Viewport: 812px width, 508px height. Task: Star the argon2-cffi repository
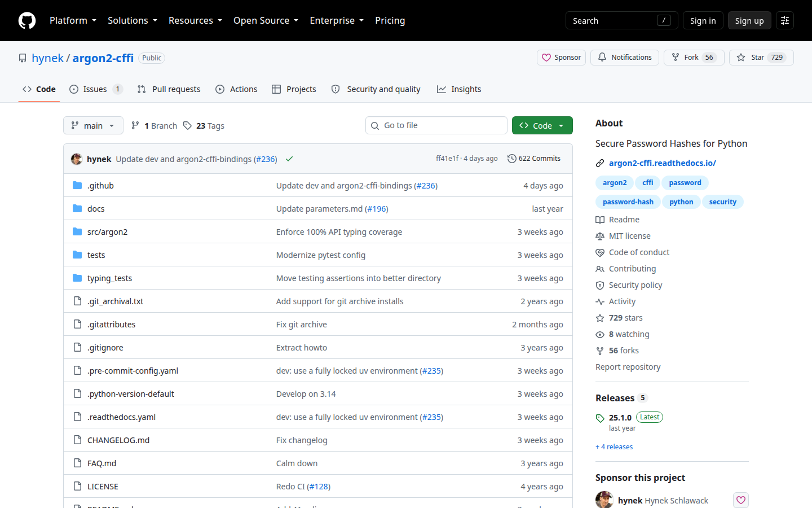pos(761,58)
